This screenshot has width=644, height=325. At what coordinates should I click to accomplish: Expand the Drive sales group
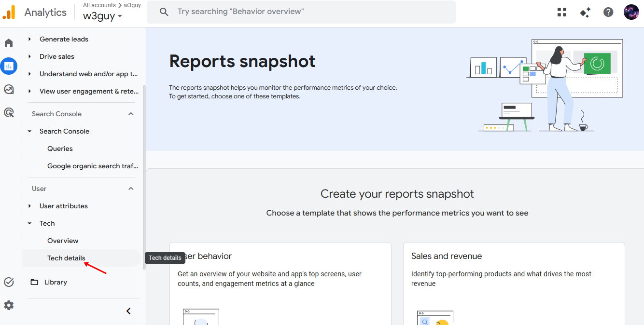tap(29, 56)
